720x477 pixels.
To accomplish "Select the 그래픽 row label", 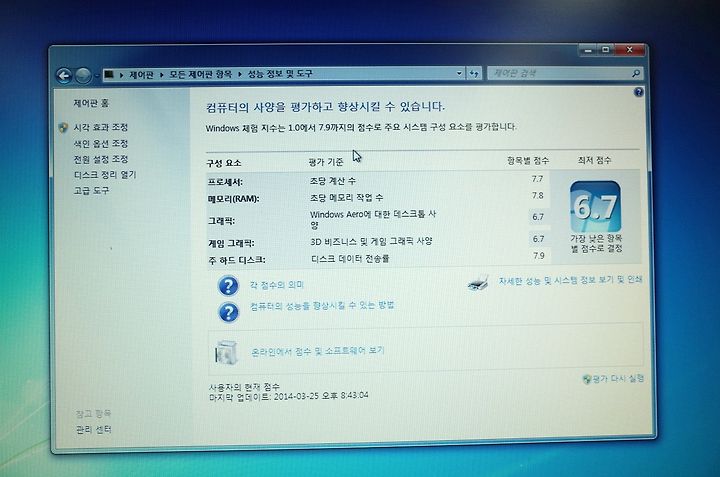I will point(221,221).
